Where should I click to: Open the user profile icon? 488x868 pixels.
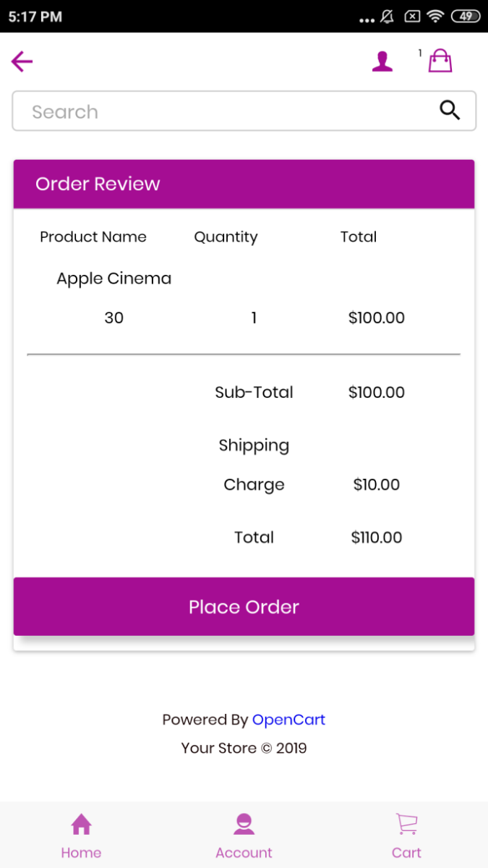382,61
